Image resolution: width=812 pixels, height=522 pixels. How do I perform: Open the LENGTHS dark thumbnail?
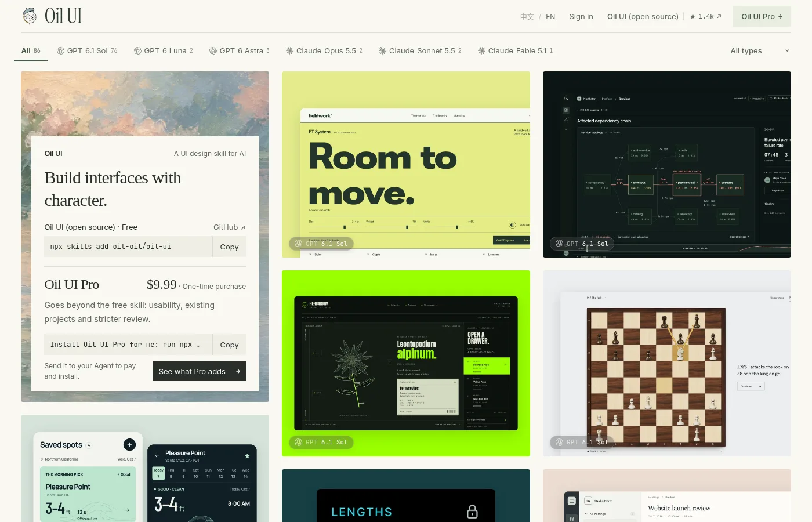[406, 495]
